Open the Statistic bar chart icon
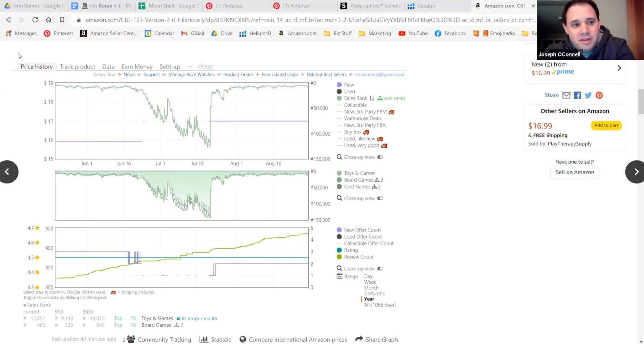Viewport: 644px width, 344px height. (204, 339)
